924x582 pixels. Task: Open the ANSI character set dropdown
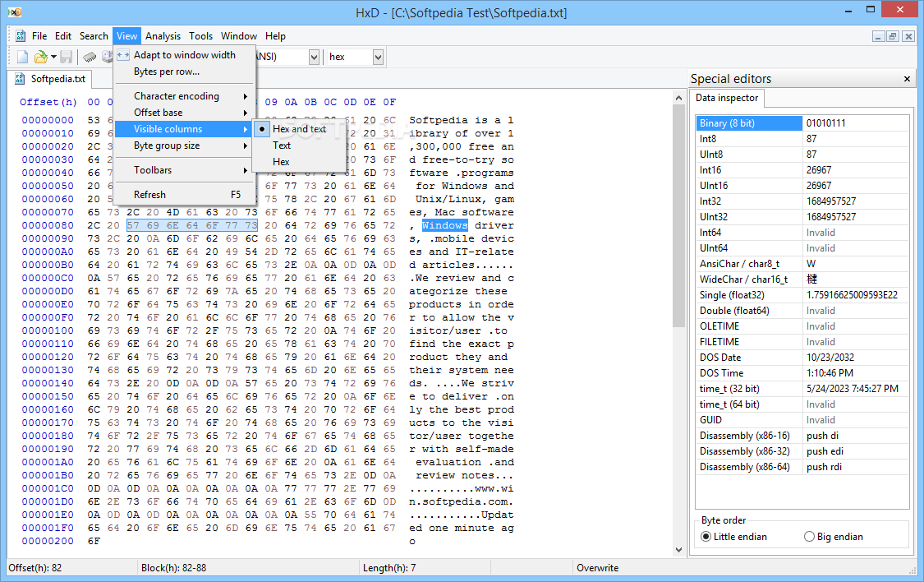tap(314, 58)
